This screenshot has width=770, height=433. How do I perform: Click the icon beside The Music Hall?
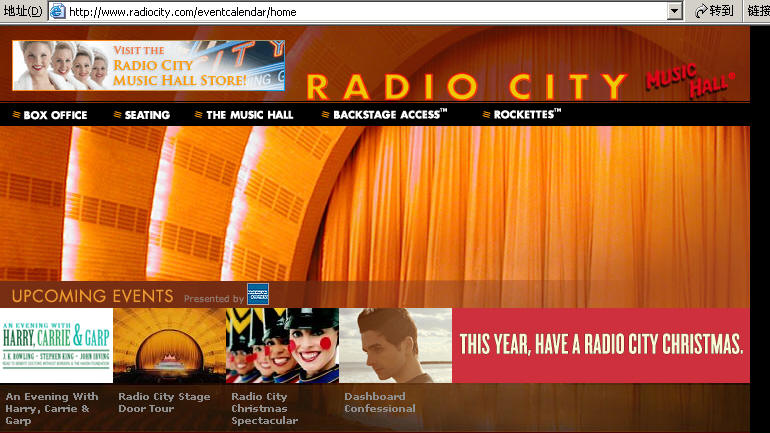198,114
